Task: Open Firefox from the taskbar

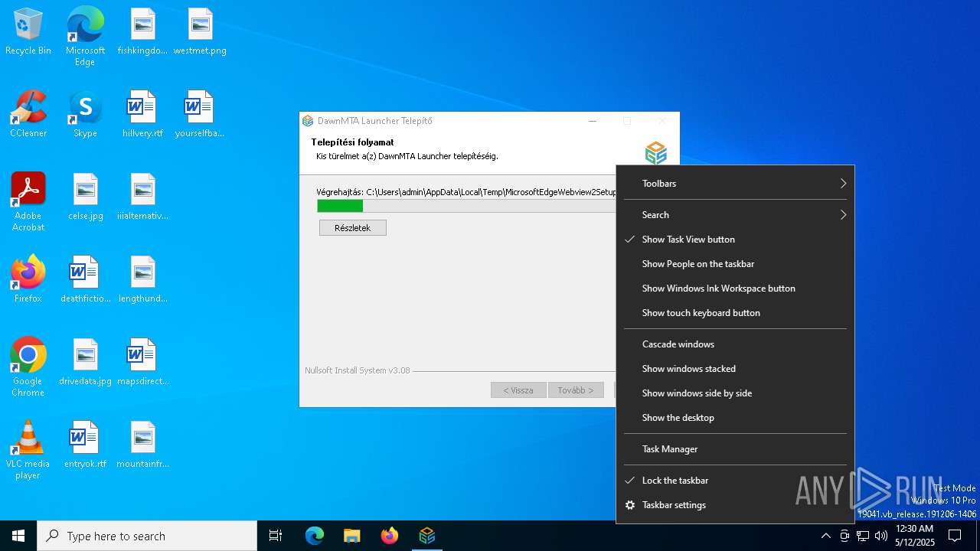Action: click(x=390, y=536)
